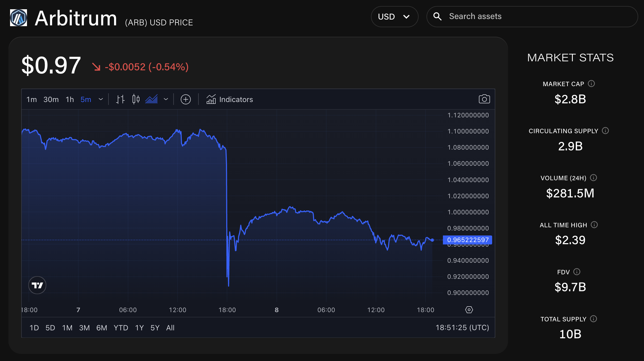Click the $9.7B FDV value
The height and width of the screenshot is (361, 644).
(x=570, y=287)
